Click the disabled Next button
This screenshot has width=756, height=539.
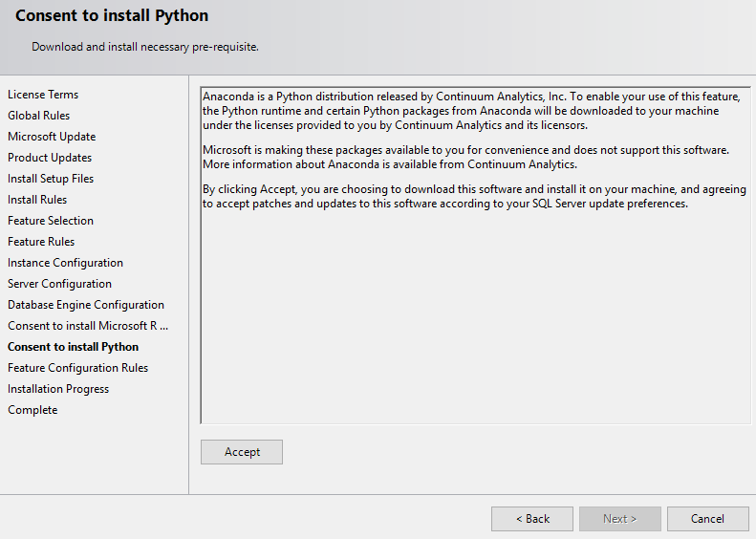point(620,519)
